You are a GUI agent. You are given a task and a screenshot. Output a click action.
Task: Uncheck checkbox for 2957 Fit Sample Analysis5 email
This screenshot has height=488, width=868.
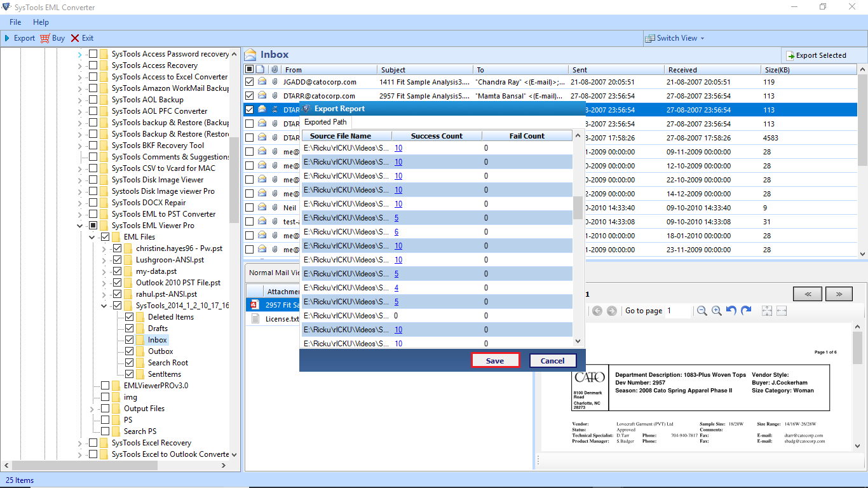pos(249,96)
